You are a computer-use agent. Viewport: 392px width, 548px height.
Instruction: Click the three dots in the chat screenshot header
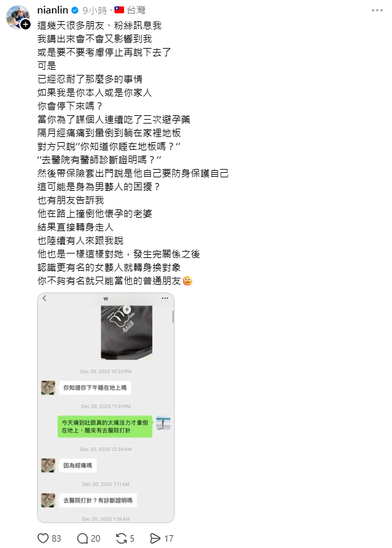pos(165,298)
